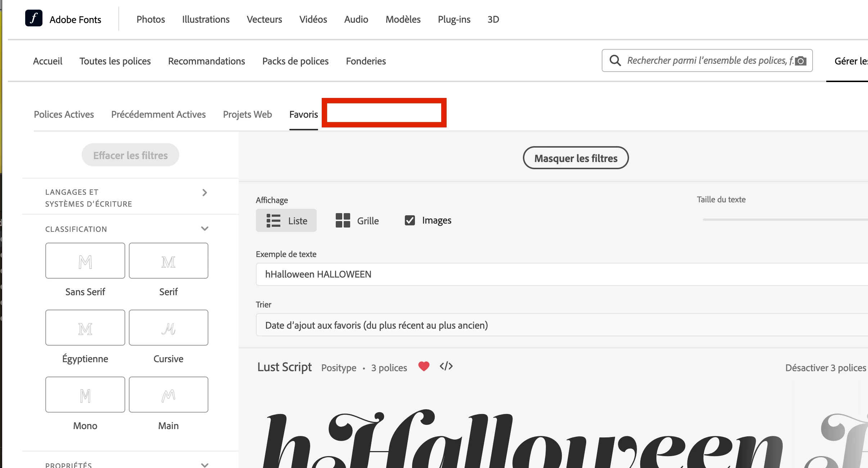Toggle the Images checkbox

(410, 220)
